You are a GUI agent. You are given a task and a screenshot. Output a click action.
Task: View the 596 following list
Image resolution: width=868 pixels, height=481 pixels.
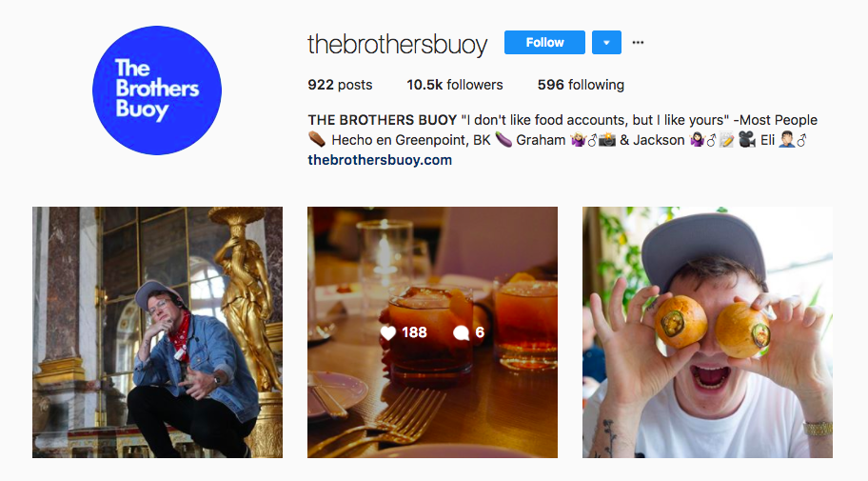(x=581, y=85)
